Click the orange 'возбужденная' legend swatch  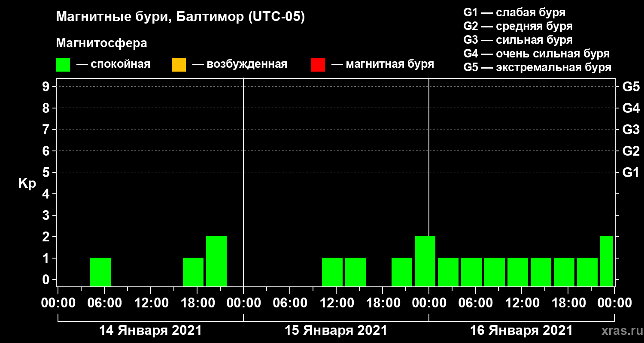pos(179,65)
